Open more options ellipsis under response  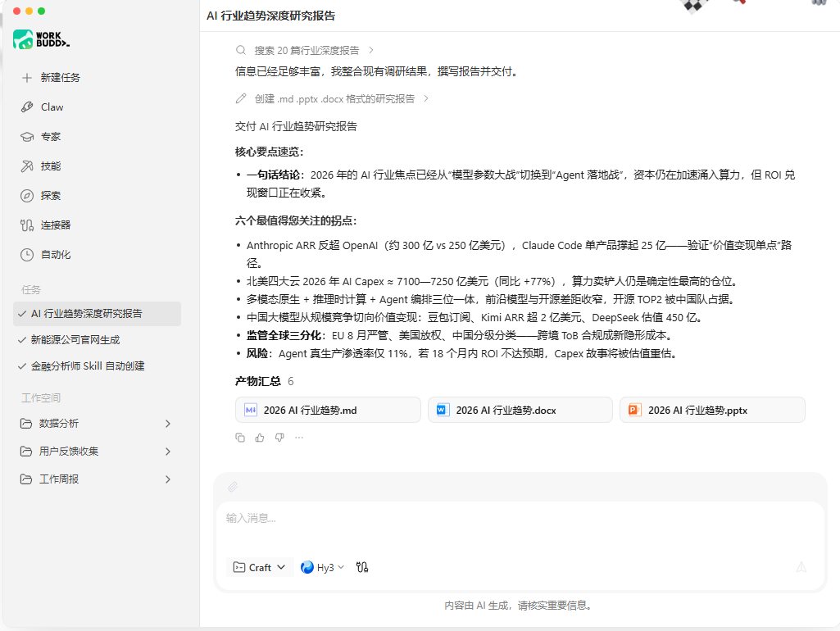[x=299, y=438]
